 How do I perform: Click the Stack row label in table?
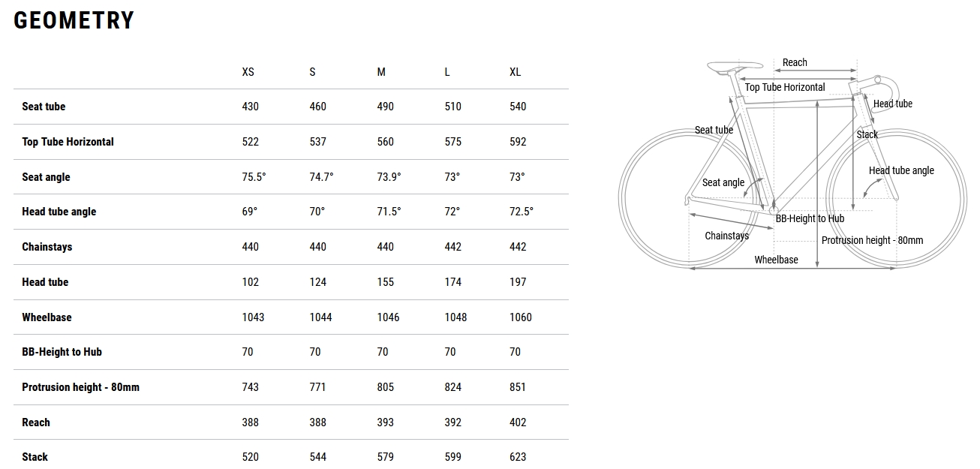pos(35,457)
